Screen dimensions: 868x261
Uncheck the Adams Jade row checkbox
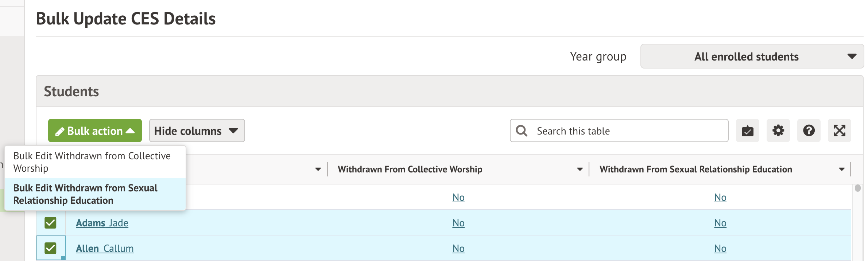pyautogui.click(x=50, y=223)
